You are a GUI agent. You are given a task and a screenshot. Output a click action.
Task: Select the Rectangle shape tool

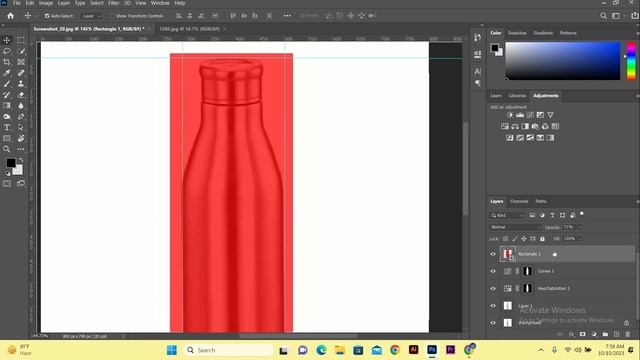7,138
